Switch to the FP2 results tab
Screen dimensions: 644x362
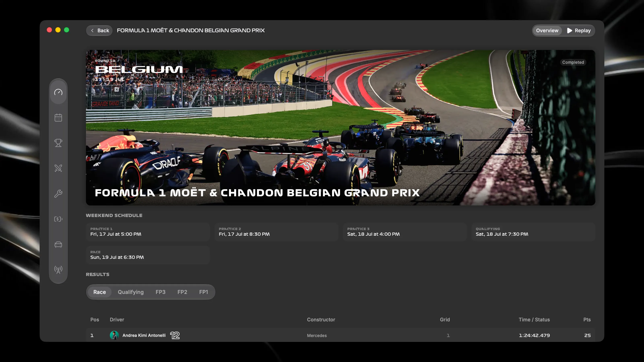coord(182,292)
